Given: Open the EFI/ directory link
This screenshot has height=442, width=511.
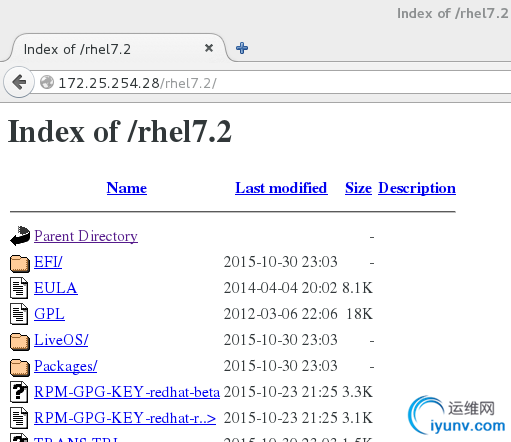Looking at the screenshot, I should coord(48,262).
